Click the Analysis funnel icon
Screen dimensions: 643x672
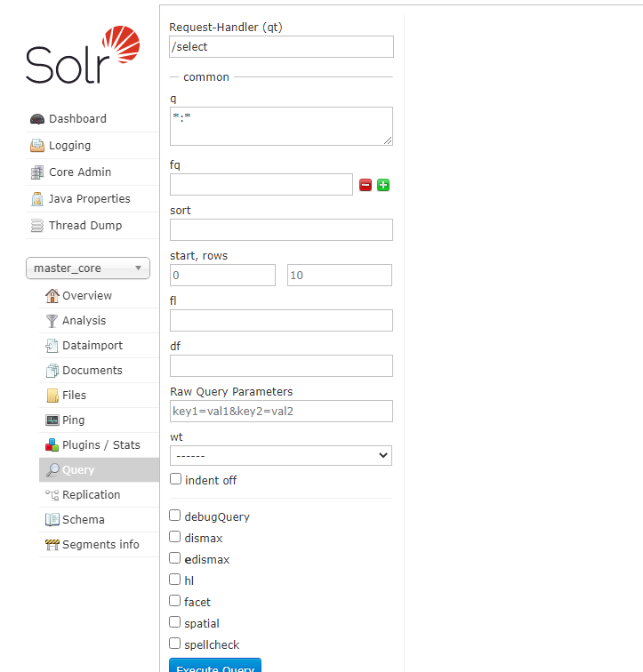click(52, 321)
